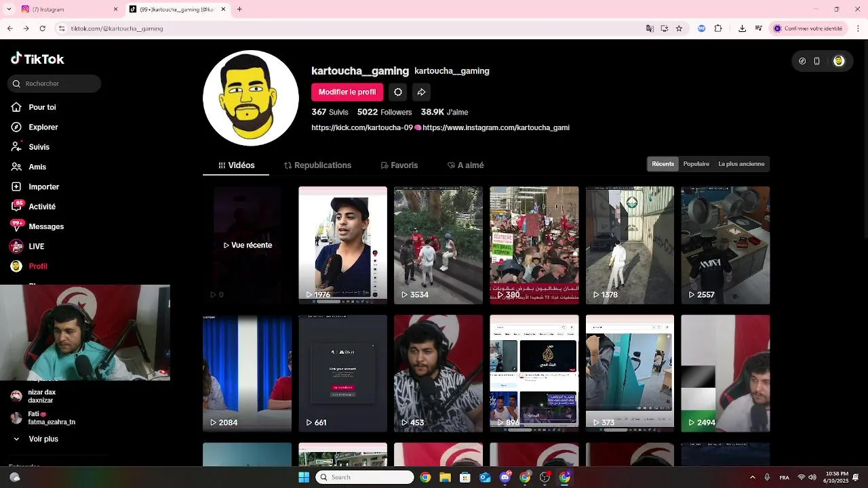Image resolution: width=868 pixels, height=488 pixels.
Task: Open the browser Extensions puzzle icon
Action: tap(718, 28)
